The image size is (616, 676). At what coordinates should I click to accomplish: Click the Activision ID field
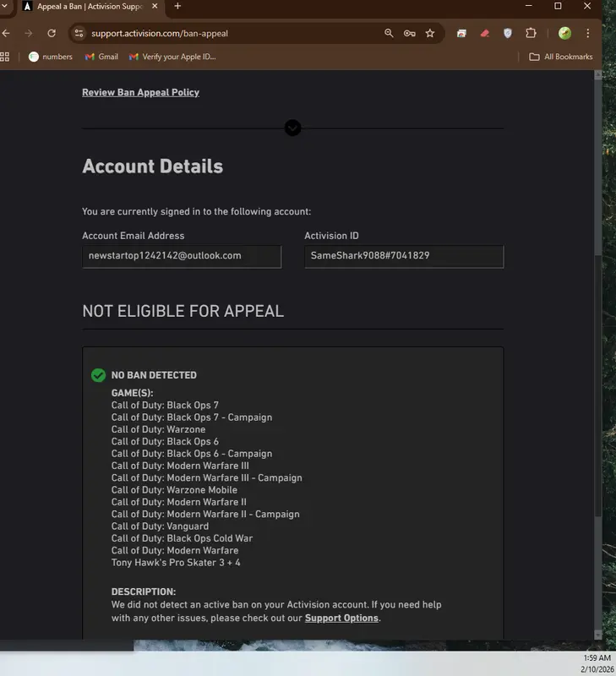pos(404,257)
